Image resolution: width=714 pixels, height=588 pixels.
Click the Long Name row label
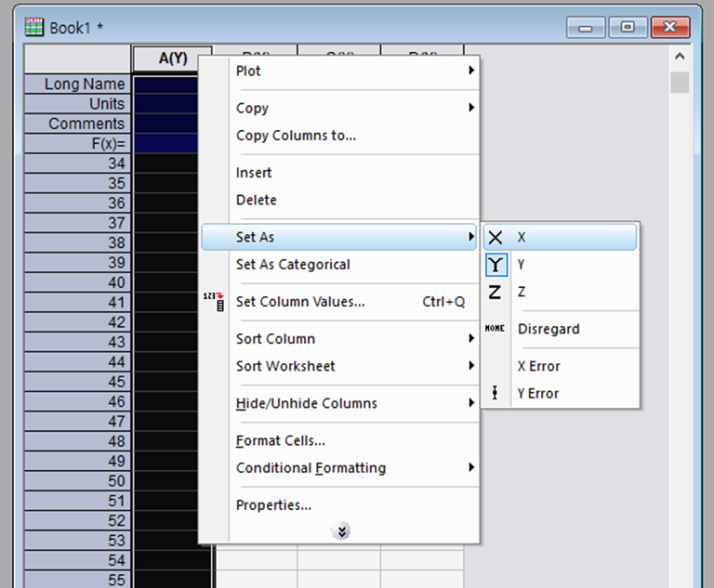77,85
